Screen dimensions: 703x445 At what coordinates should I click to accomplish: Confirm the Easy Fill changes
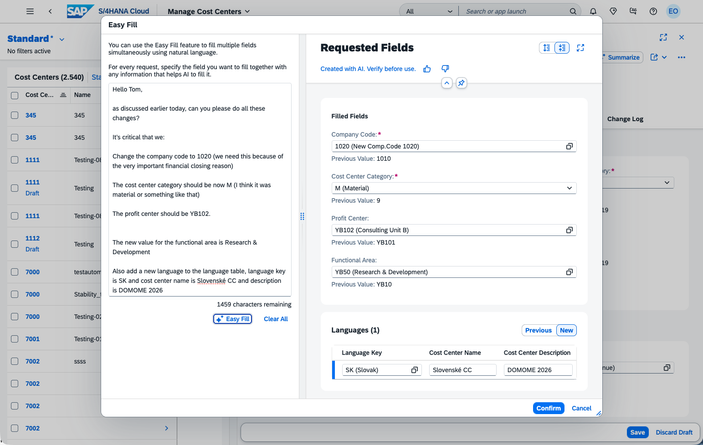point(548,408)
